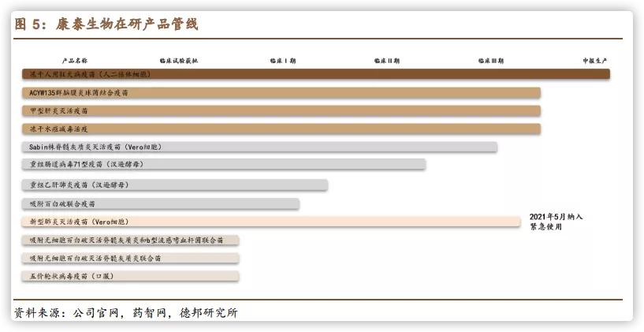The width and height of the screenshot is (644, 332).
Task: Click the '临床 III 期' column header
Action: point(491,61)
